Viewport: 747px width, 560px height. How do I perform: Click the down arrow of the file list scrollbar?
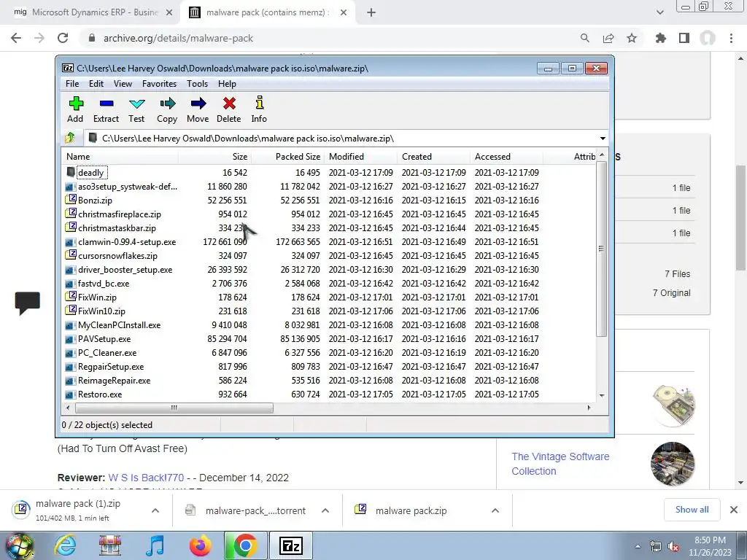(602, 395)
